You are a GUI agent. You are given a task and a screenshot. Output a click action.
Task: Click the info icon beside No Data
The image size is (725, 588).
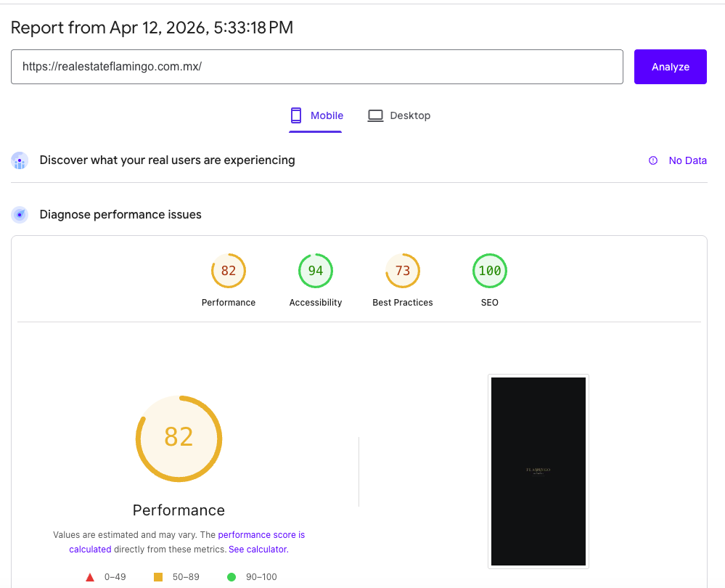click(x=652, y=160)
